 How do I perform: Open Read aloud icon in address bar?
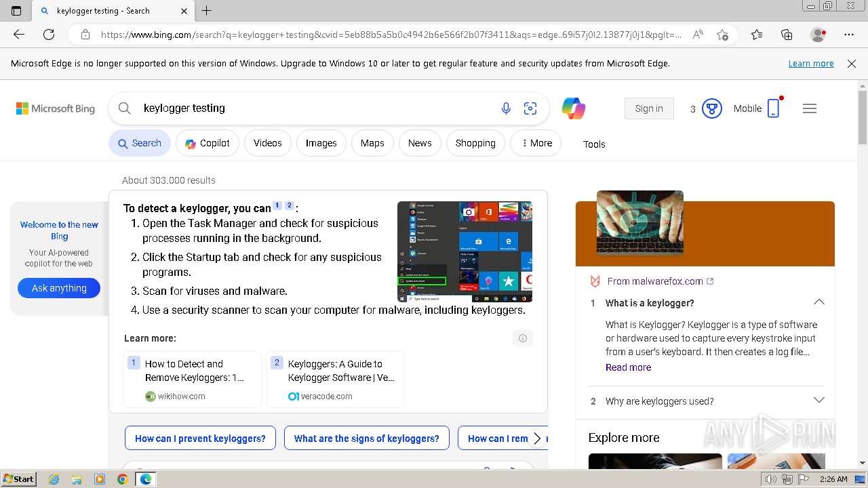(697, 35)
